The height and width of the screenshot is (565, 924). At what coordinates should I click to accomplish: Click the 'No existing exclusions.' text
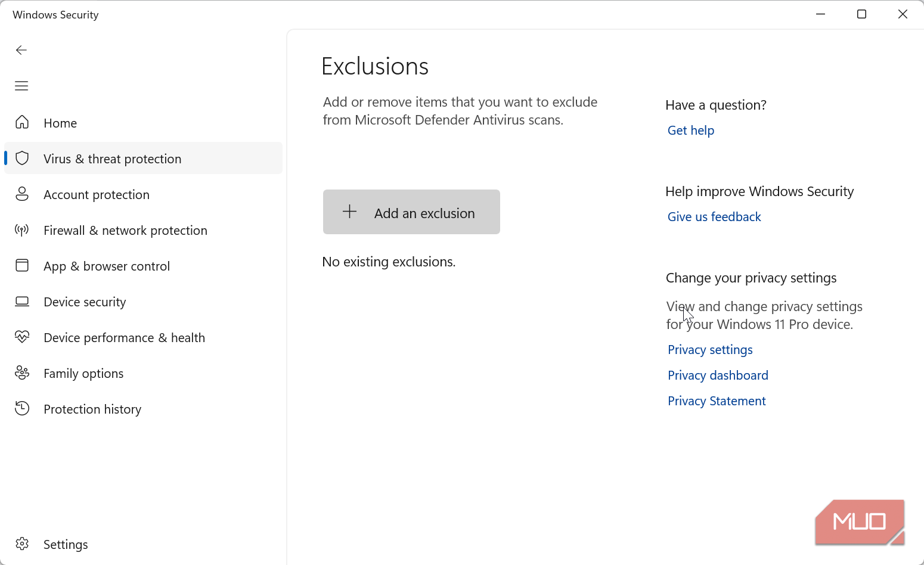click(389, 262)
